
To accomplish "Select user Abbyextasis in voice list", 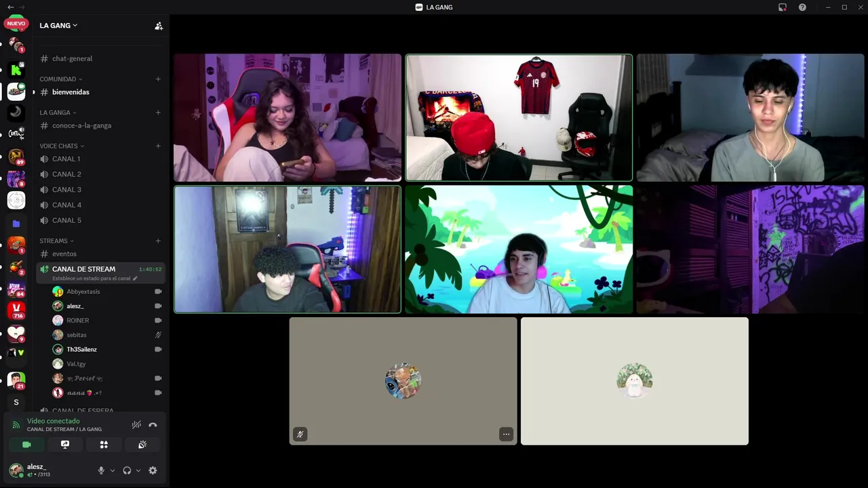I will [x=107, y=291].
